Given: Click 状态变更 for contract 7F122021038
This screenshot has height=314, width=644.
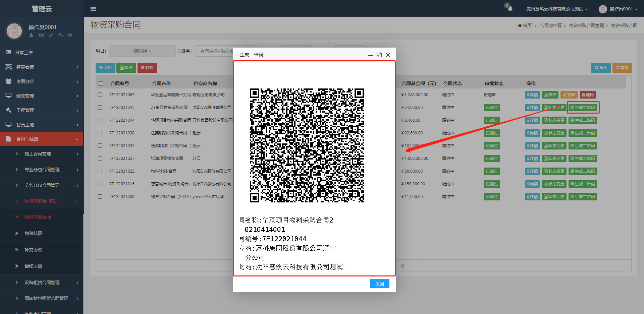Looking at the screenshot, I should [554, 133].
